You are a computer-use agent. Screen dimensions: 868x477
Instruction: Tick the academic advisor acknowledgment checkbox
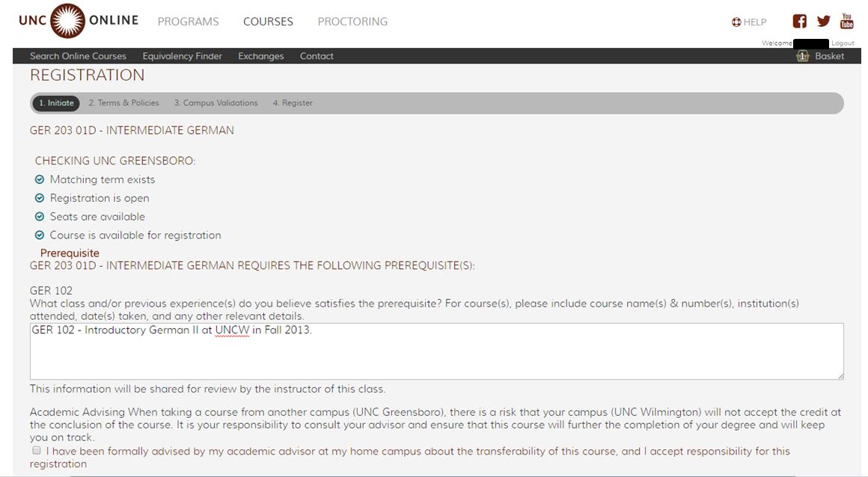(x=37, y=451)
